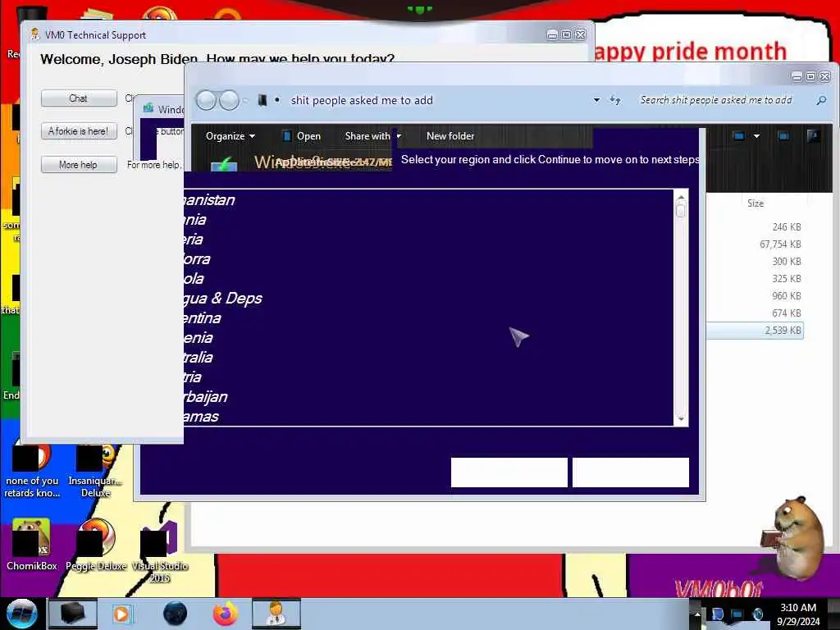Viewport: 840px width, 630px height.
Task: Click VM0 Technical Support title bar icon
Action: (35, 34)
